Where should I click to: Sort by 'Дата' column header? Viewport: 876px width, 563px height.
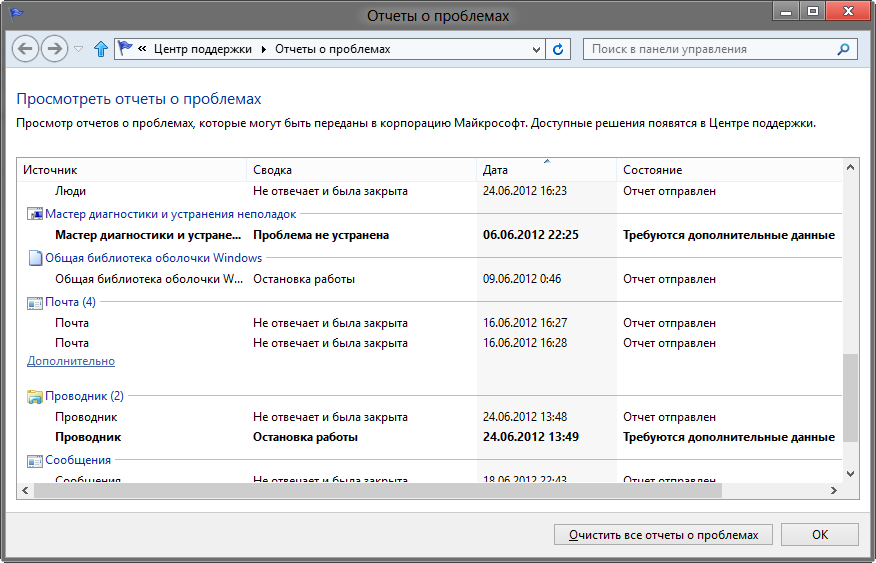546,170
